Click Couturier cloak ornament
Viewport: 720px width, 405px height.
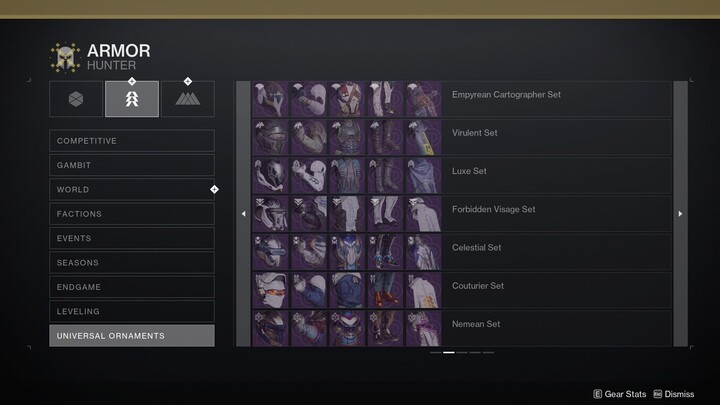tap(423, 290)
